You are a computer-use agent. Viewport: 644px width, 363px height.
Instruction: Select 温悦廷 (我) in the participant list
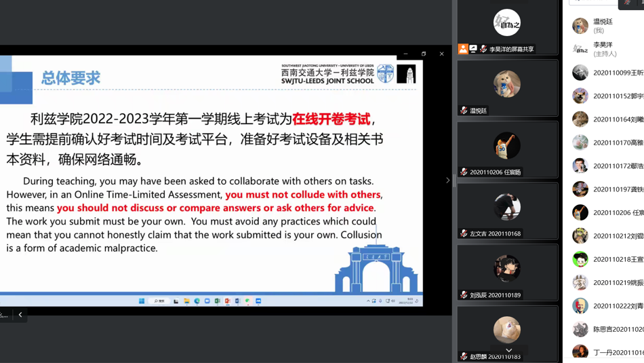coord(603,26)
